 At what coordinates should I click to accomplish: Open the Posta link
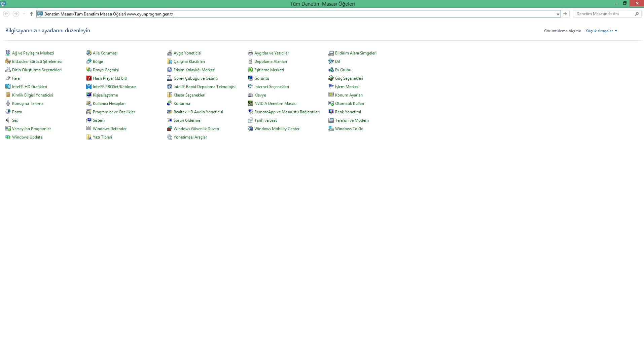coord(17,112)
